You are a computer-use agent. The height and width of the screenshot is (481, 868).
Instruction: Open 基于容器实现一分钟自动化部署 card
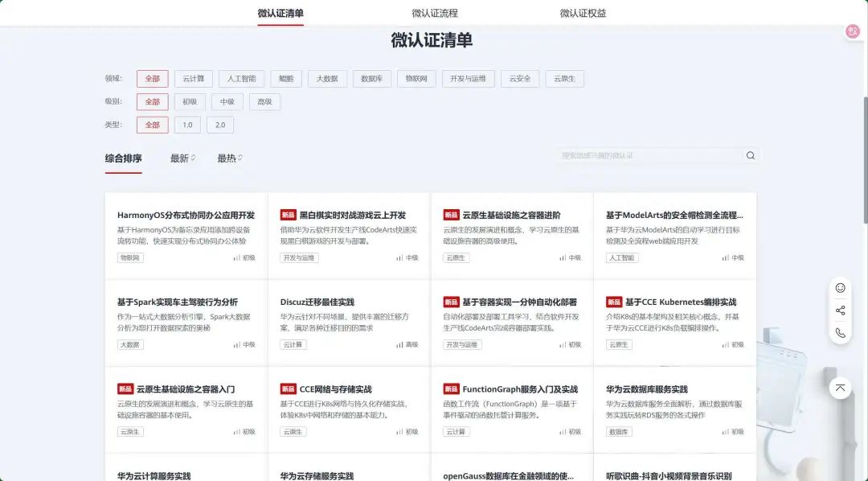coord(512,323)
